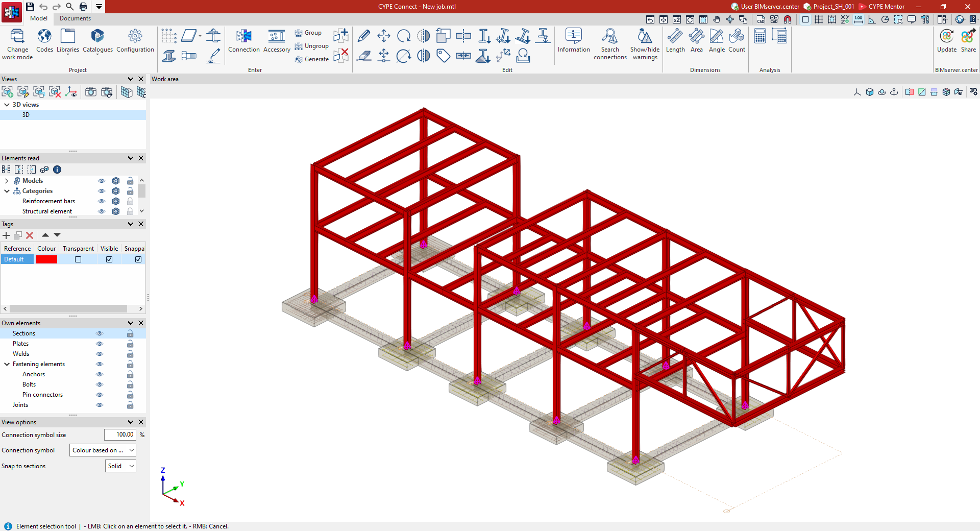Click the Generate button
This screenshot has width=980, height=531.
pos(312,59)
